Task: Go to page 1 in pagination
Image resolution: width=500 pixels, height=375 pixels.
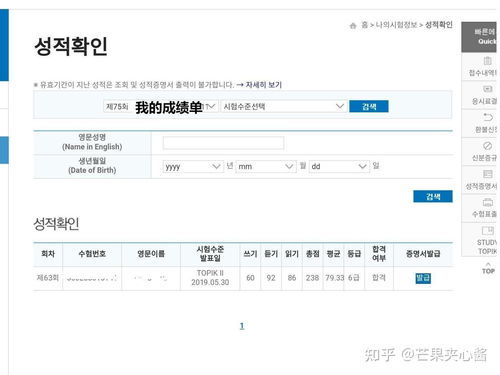Action: 242,326
